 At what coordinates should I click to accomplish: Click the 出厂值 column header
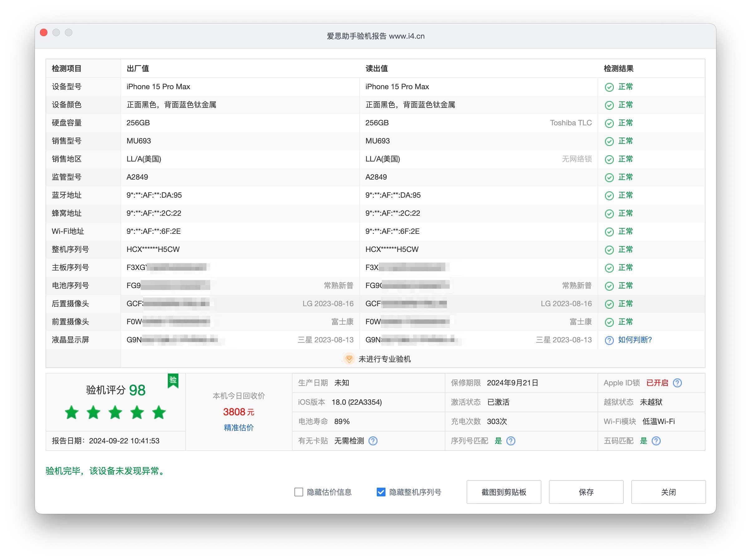[138, 69]
